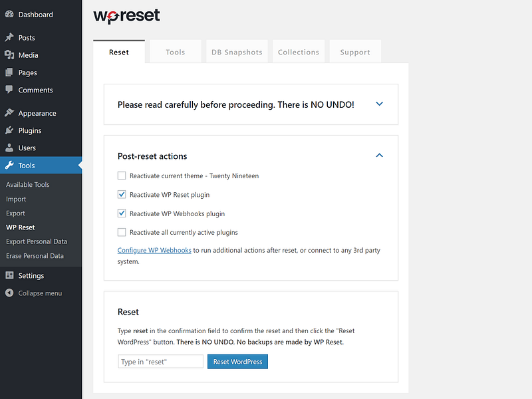Click the Reset WordPress button
Viewport: 532px width, 399px height.
click(237, 361)
